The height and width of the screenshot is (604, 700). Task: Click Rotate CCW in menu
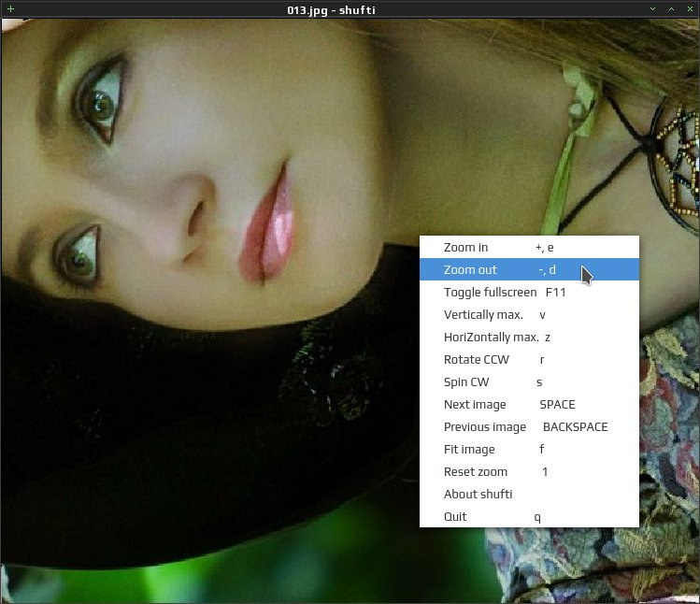tap(529, 359)
